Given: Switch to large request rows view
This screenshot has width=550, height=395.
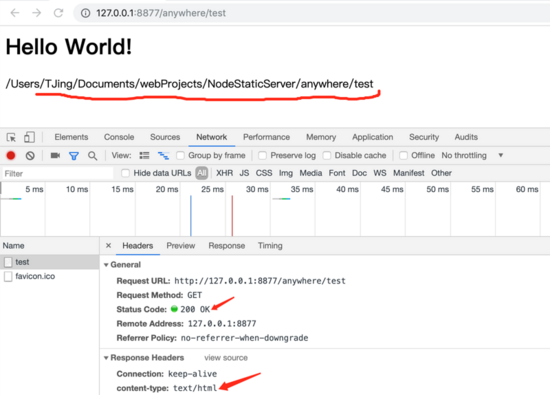Looking at the screenshot, I should [144, 155].
